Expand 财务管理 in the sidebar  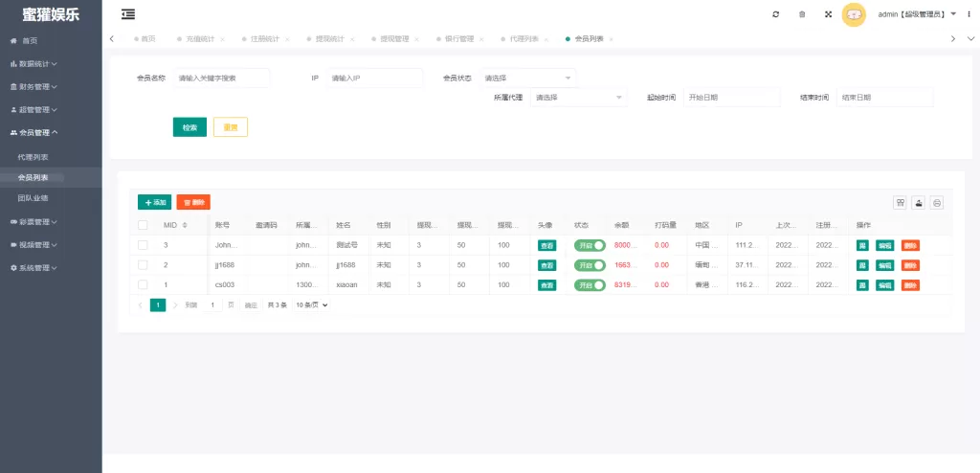coord(33,87)
